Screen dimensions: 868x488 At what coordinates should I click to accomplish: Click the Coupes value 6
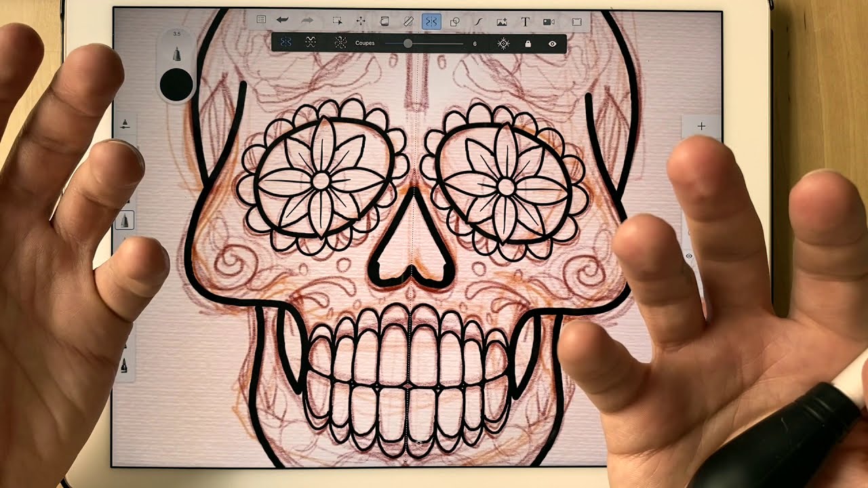pyautogui.click(x=475, y=43)
